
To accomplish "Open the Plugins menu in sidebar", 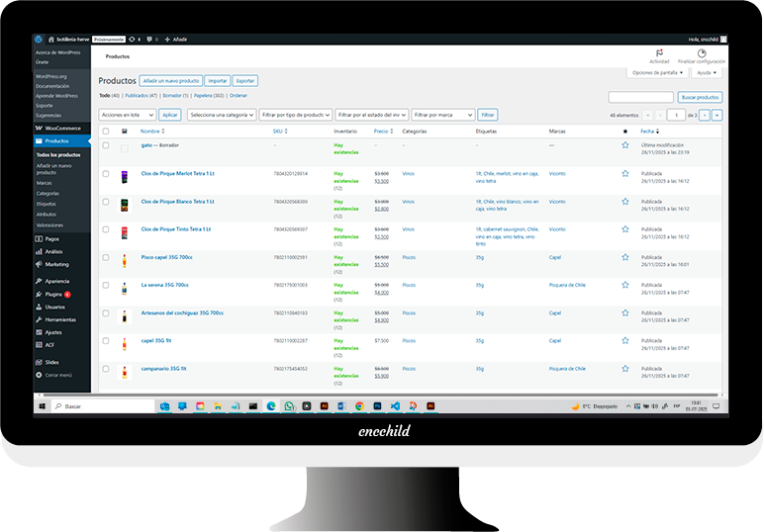I will click(54, 294).
